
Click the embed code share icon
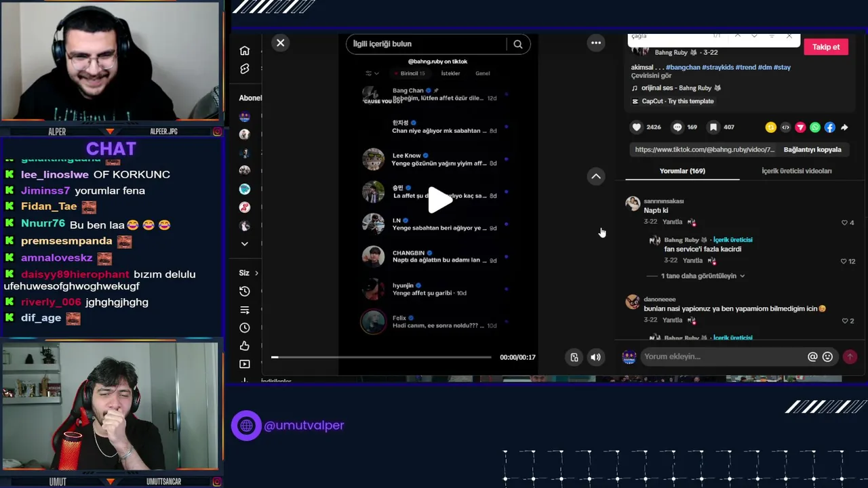tap(786, 127)
